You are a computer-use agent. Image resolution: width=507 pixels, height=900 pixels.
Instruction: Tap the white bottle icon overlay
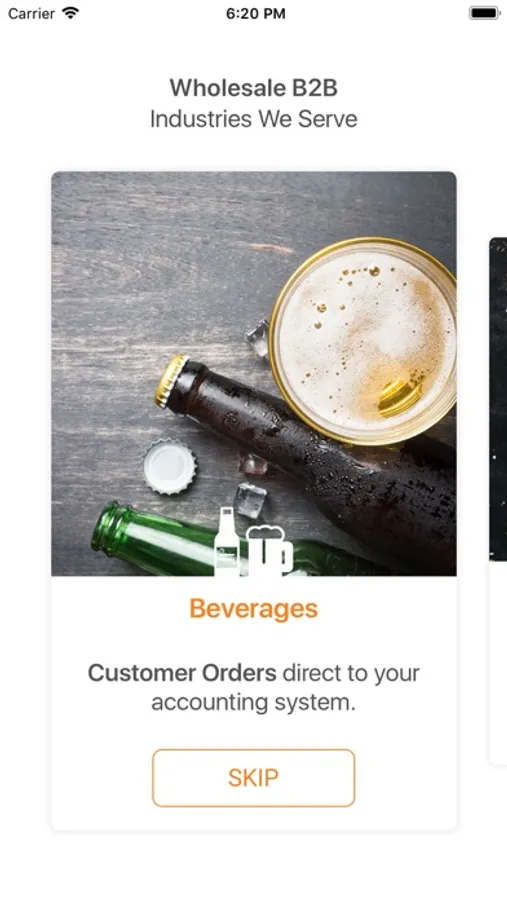point(226,541)
